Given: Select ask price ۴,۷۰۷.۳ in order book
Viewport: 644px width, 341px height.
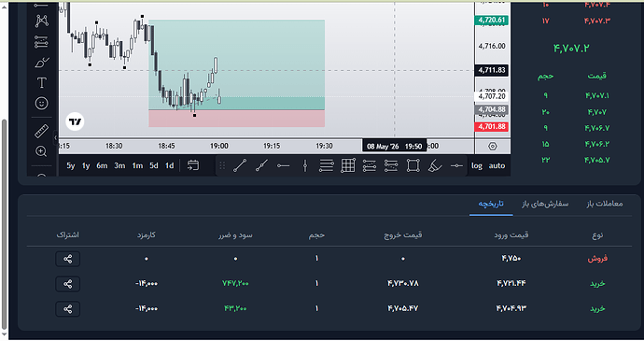Looking at the screenshot, I should [597, 21].
